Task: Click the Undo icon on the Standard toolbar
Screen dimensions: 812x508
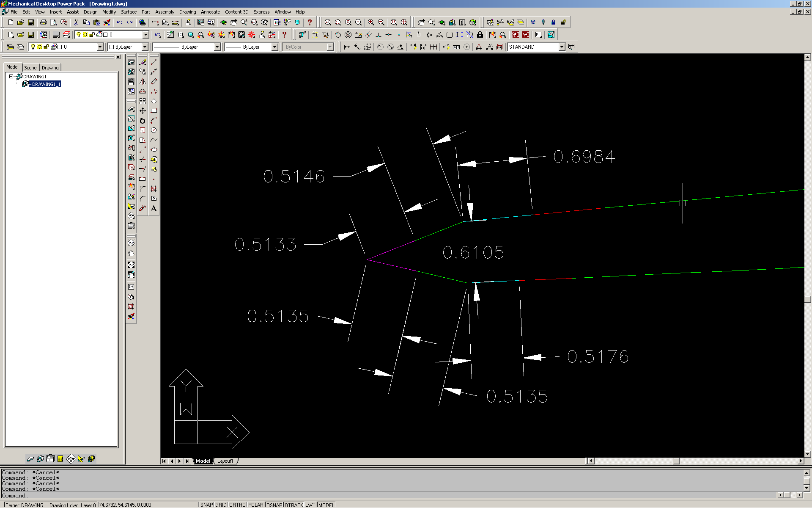Action: (x=120, y=22)
